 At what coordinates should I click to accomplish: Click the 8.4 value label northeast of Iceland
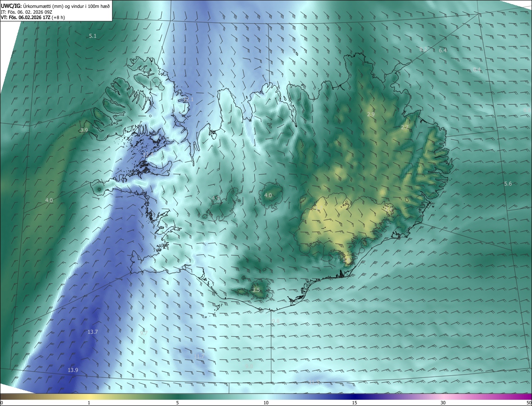coord(477,69)
